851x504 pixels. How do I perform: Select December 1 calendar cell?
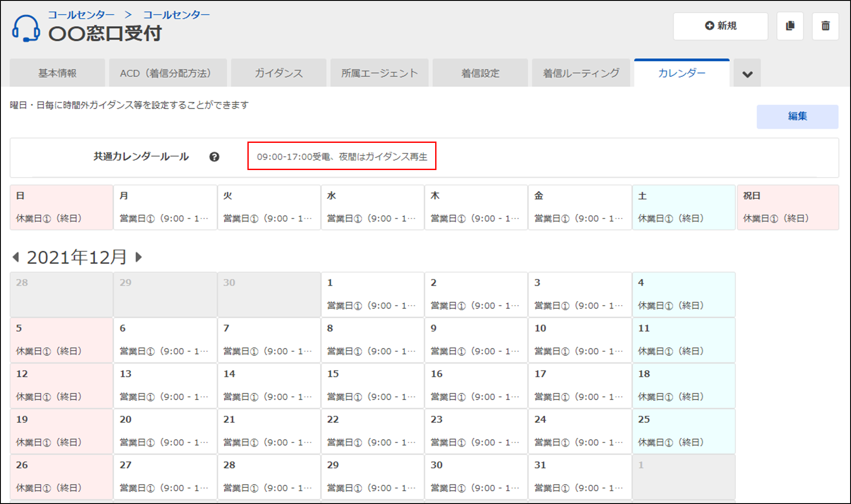pos(373,295)
